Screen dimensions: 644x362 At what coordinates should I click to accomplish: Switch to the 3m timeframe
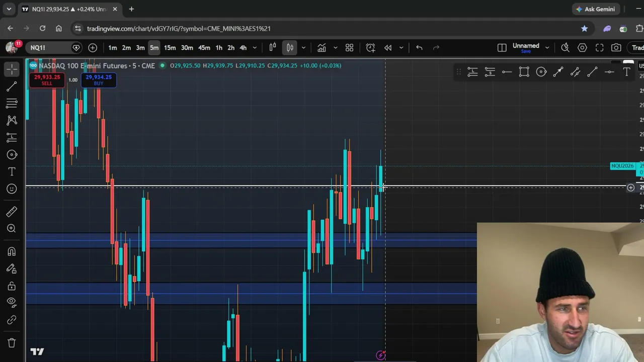pyautogui.click(x=140, y=48)
